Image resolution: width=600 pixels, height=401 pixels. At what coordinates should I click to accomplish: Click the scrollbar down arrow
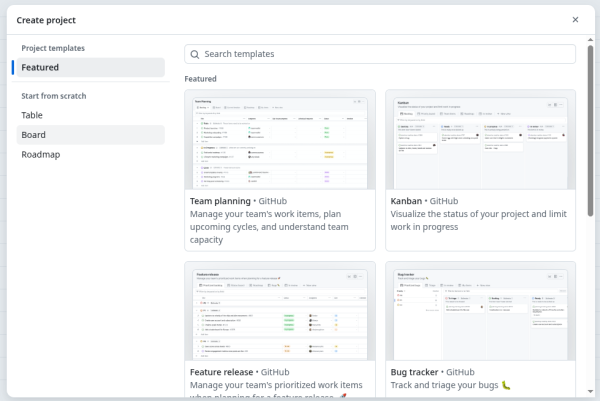click(x=590, y=391)
